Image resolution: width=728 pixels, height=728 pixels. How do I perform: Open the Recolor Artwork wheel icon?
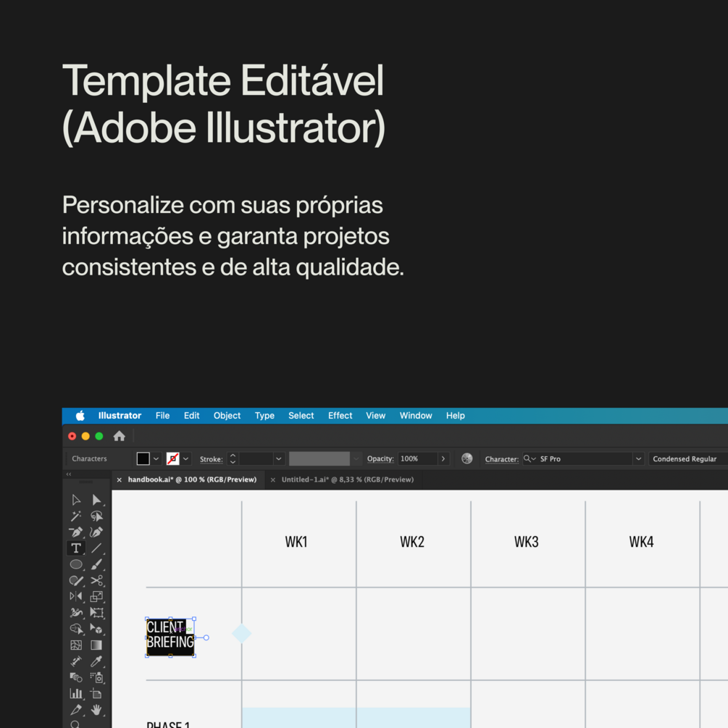(467, 459)
